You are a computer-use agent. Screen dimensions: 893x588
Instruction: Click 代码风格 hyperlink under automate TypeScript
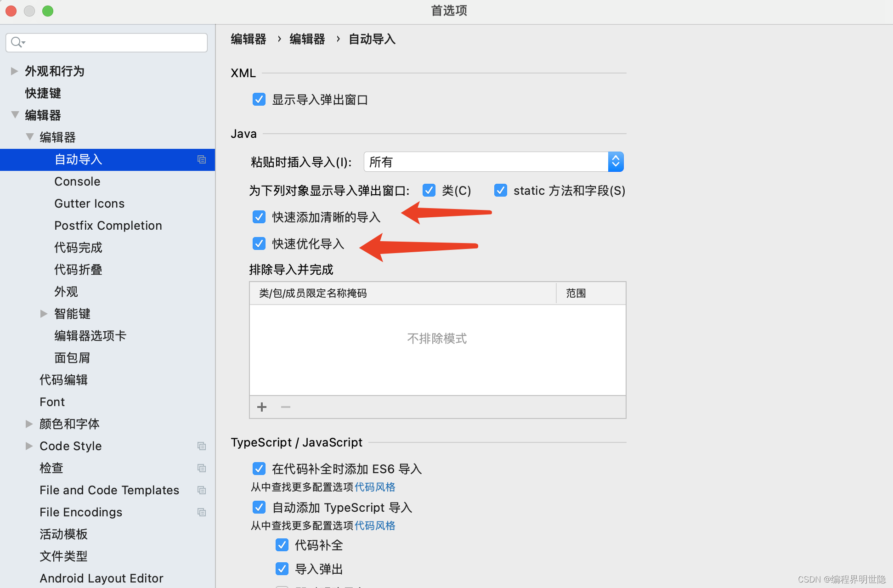coord(375,524)
